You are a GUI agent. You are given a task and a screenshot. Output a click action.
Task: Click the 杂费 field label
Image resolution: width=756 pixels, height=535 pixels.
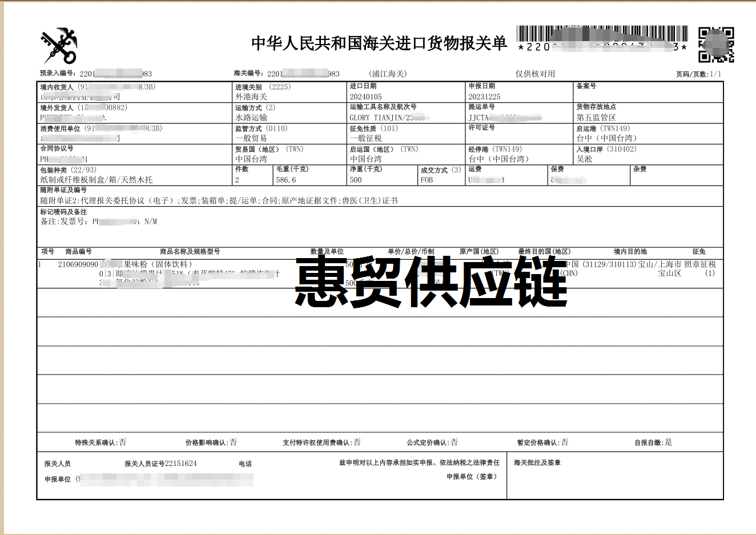640,169
